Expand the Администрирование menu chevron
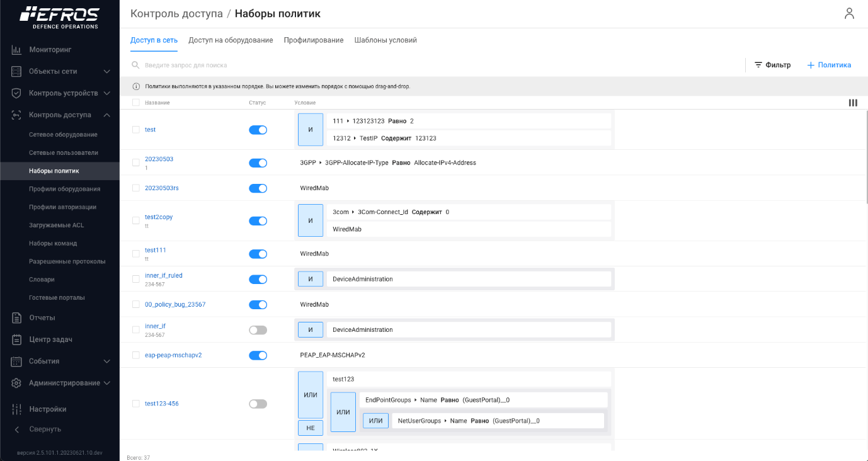Viewport: 868px width, 461px height. (x=107, y=383)
